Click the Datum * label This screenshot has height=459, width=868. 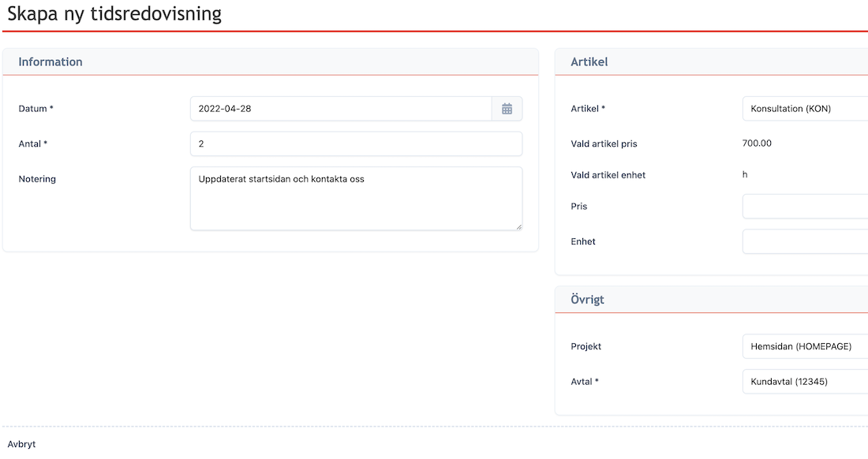click(x=36, y=109)
